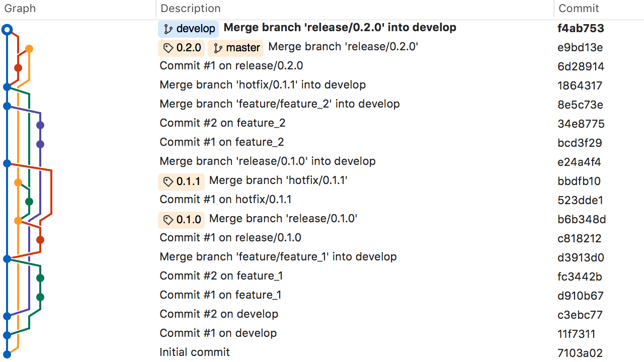644x362 pixels.
Task: Select the Merge branch feature/feature_1 row
Action: coord(278,256)
